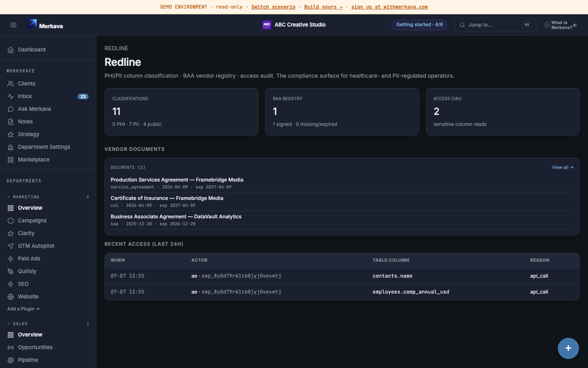Image resolution: width=588 pixels, height=368 pixels.
Task: Click the Inbox 23 unread badge
Action: tap(83, 96)
